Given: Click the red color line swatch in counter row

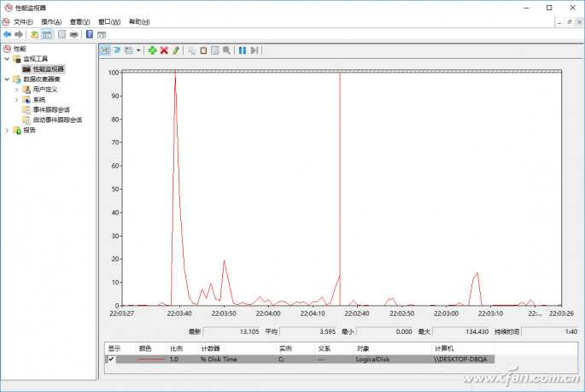Looking at the screenshot, I should (151, 360).
